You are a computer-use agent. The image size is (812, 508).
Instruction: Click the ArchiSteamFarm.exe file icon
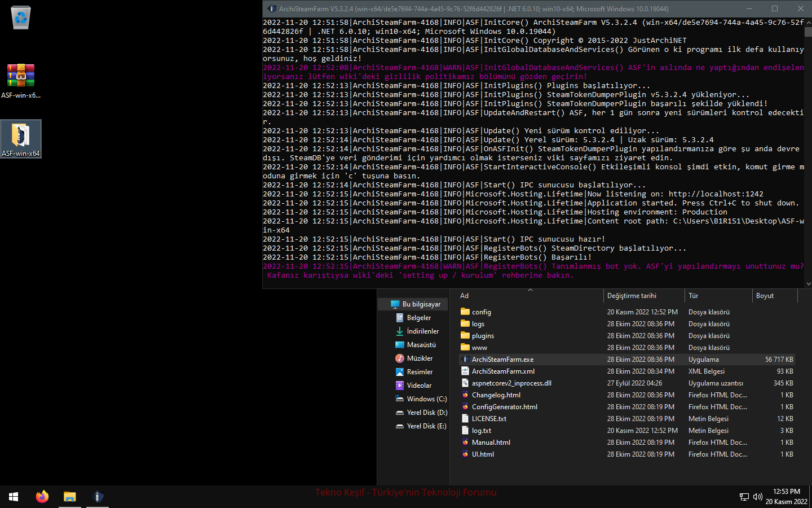click(465, 359)
